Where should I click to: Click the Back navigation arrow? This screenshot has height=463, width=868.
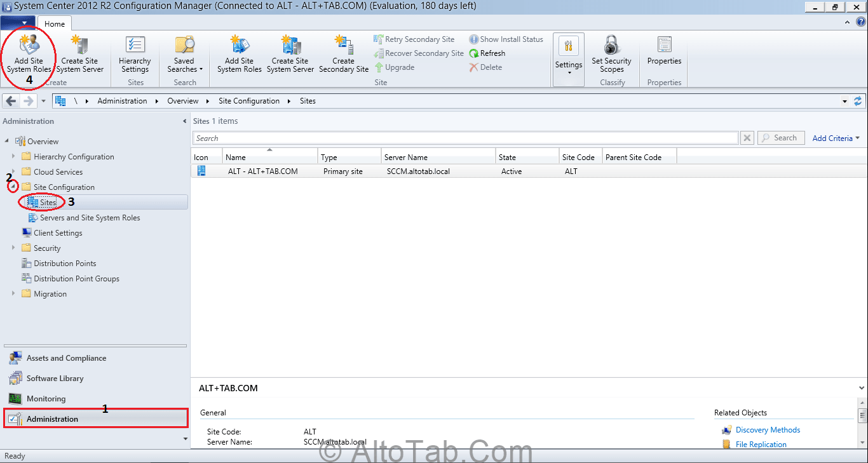11,101
